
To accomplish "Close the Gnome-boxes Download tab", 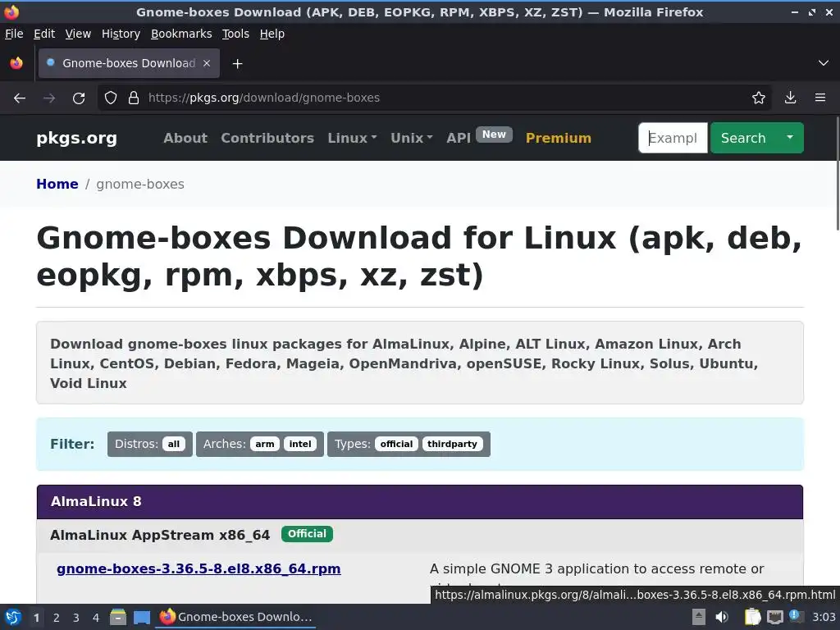I will 207,63.
